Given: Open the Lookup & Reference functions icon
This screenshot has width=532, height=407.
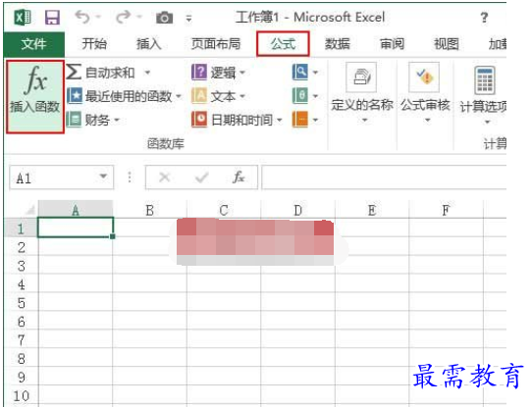Looking at the screenshot, I should point(300,72).
